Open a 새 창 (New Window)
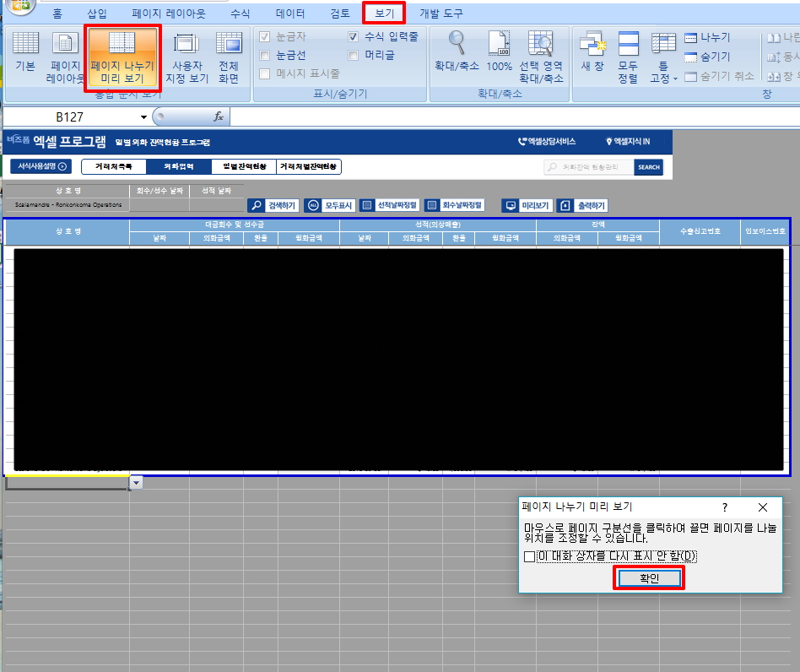 click(x=592, y=51)
